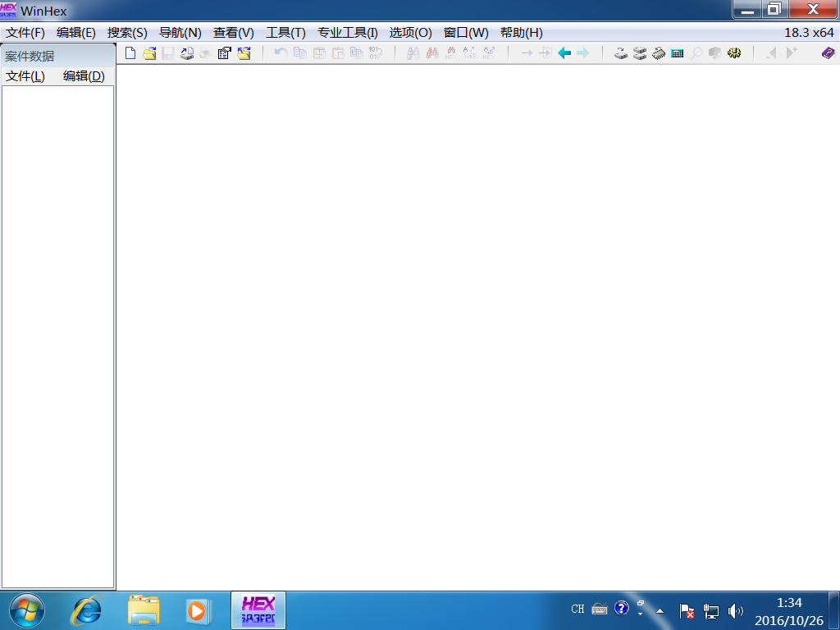Open the 帮助(H) menu
Viewport: 840px width, 630px height.
click(x=521, y=33)
